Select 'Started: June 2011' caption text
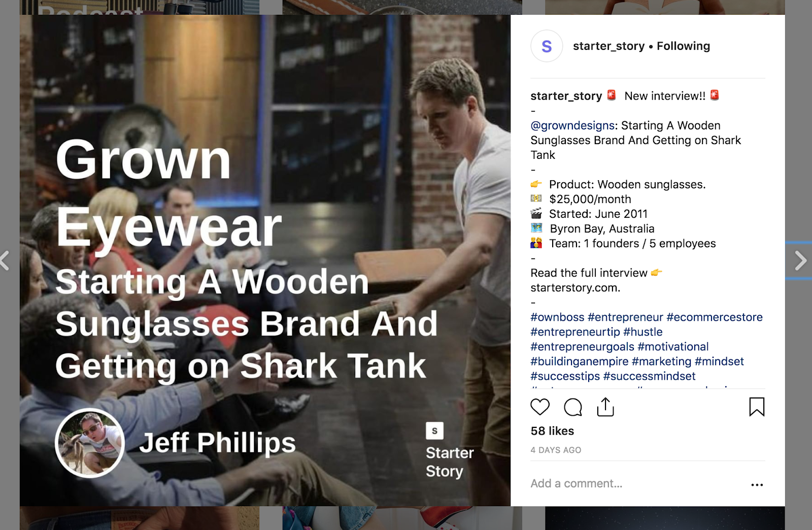 [x=598, y=214]
